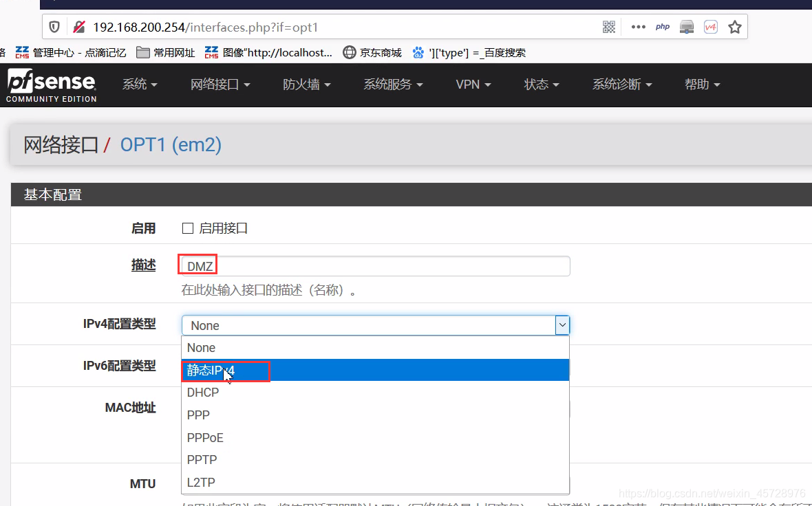Open the 系统诊断 menu
The image size is (812, 506).
click(622, 85)
